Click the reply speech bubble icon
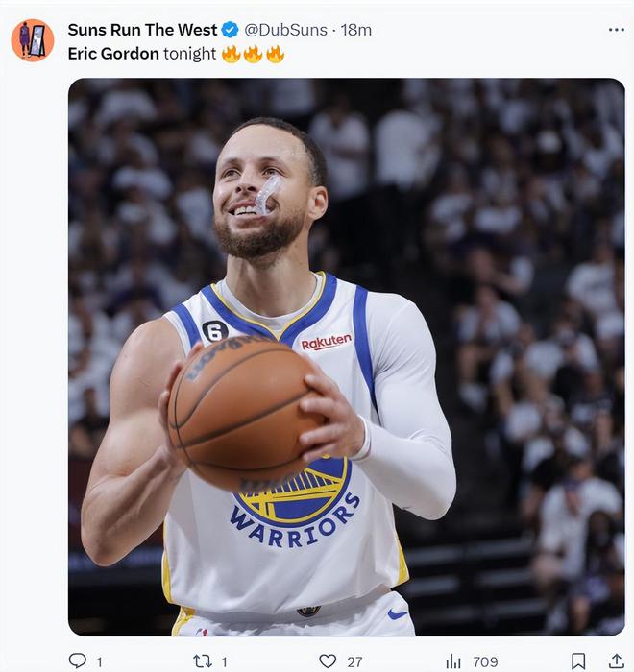This screenshot has width=634, height=672. (x=78, y=660)
